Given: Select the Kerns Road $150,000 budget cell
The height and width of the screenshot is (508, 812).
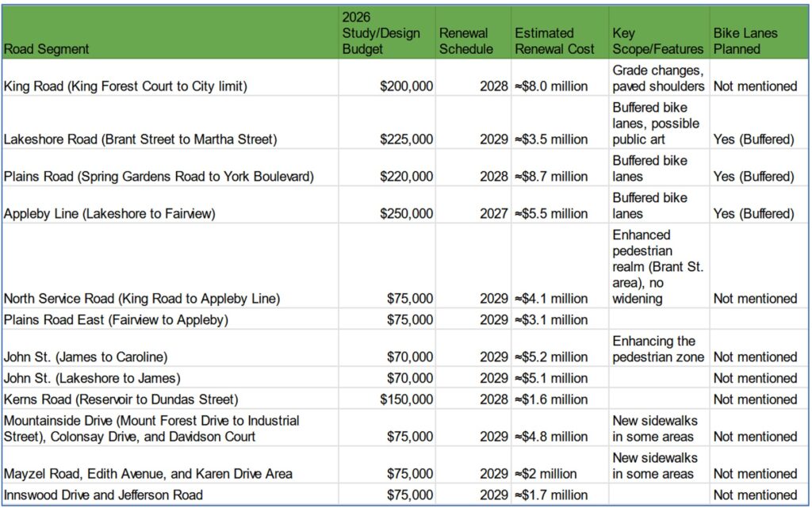Looking at the screenshot, I should [407, 399].
